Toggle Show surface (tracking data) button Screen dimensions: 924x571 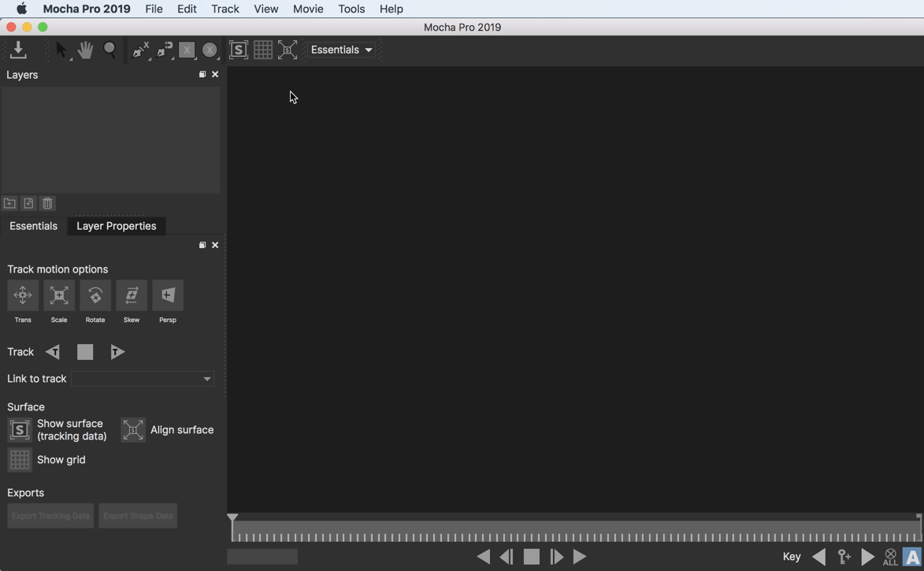click(x=20, y=430)
